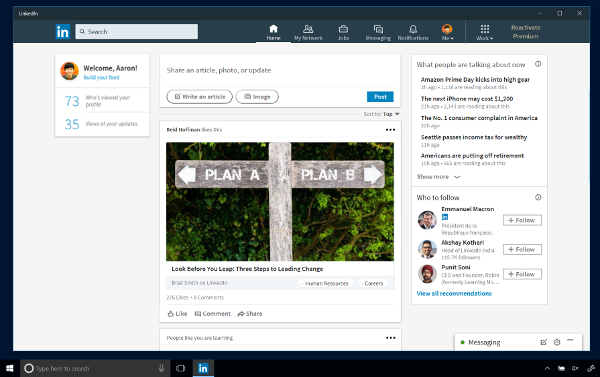
Task: Open the three-dot menu on Reid Hoffman post
Action: click(x=390, y=130)
